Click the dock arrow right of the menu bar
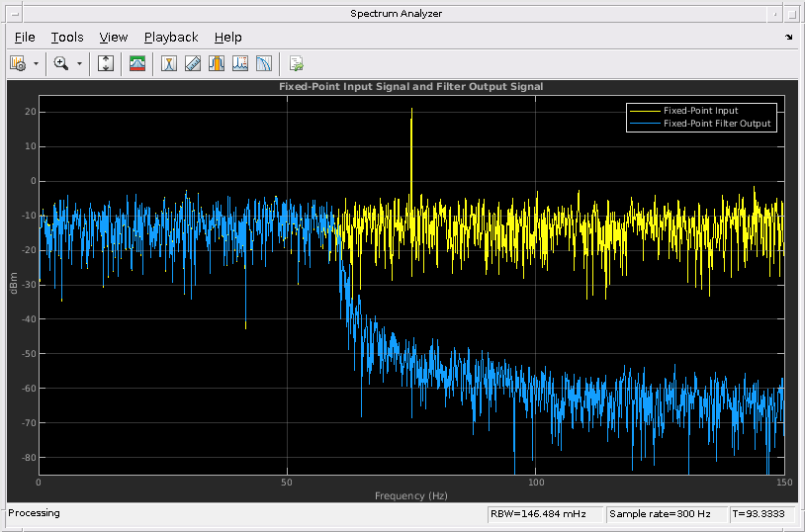 (788, 38)
